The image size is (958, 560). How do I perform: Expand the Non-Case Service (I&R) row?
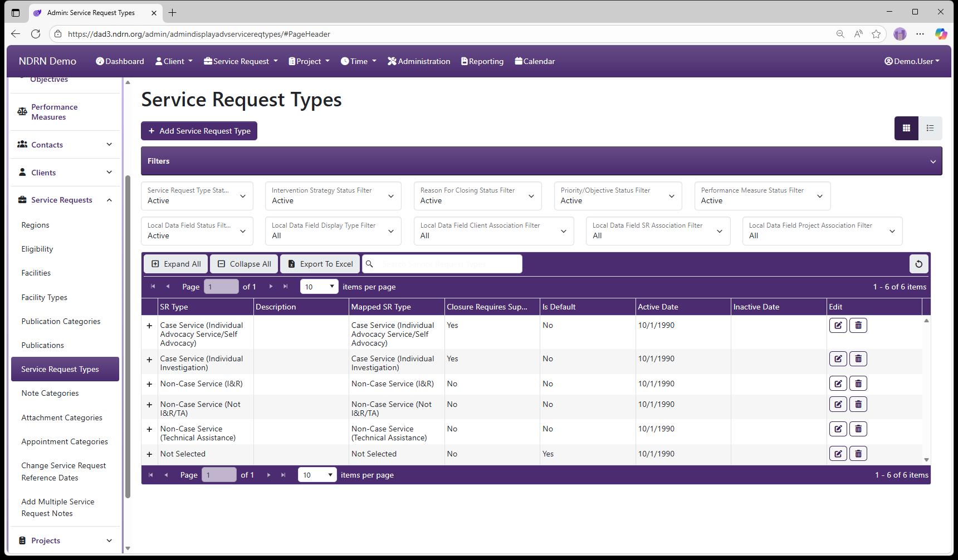tap(149, 384)
